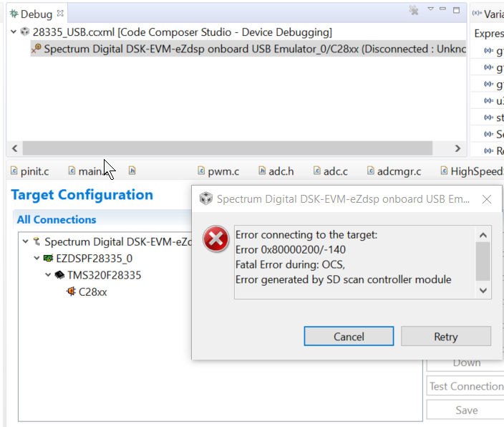
Task: Click the Debug view bug icon
Action: pos(14,14)
